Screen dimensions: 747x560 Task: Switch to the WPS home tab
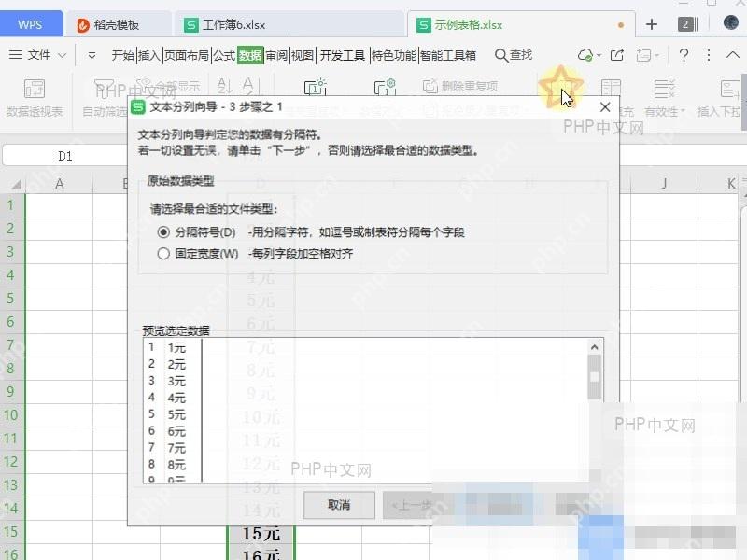pyautogui.click(x=30, y=24)
